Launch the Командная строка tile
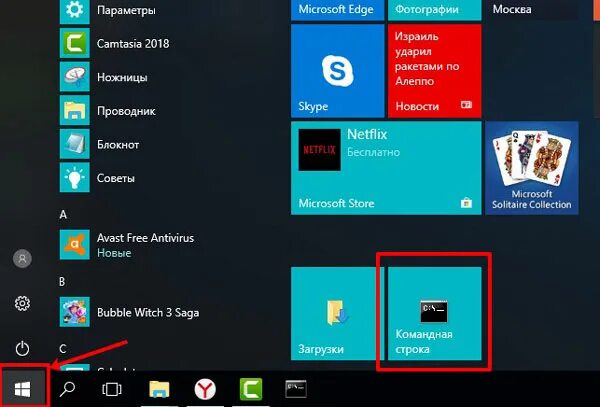The height and width of the screenshot is (407, 600). point(435,313)
